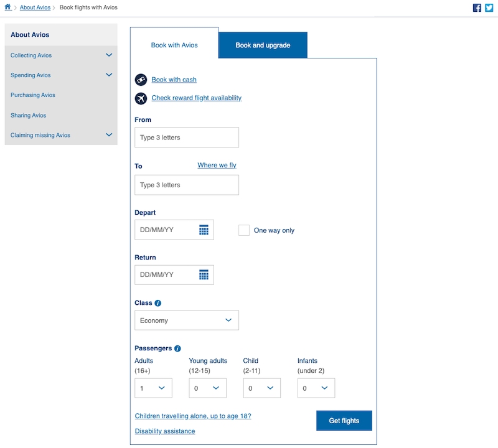Click the Get flights button

tap(344, 421)
